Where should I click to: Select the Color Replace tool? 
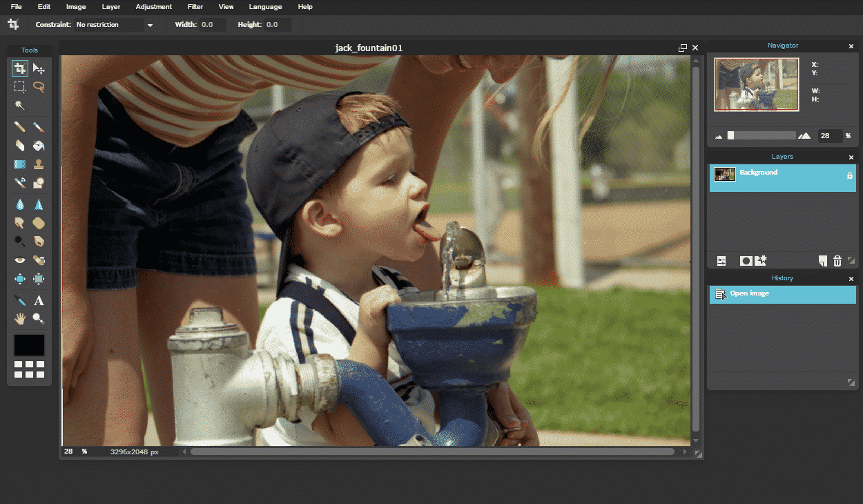[x=20, y=183]
